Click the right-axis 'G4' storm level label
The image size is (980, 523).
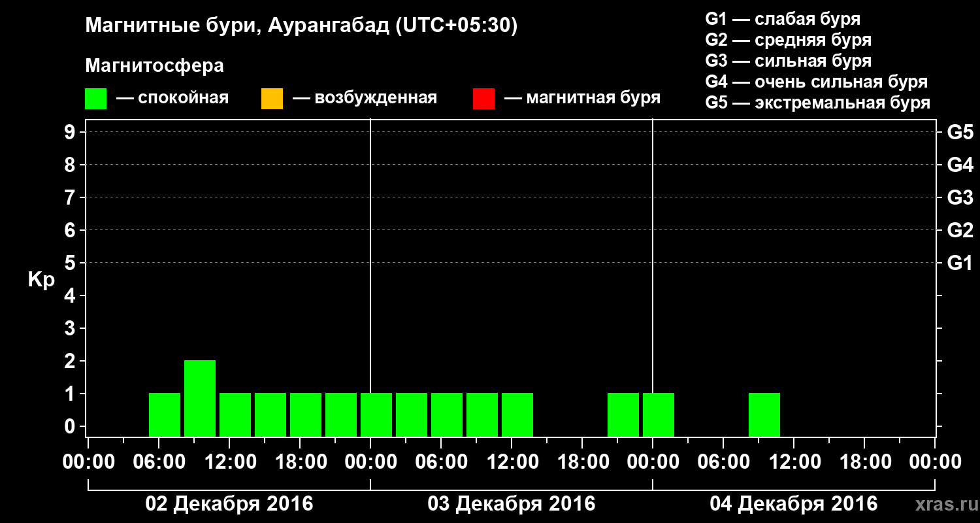coord(960,165)
